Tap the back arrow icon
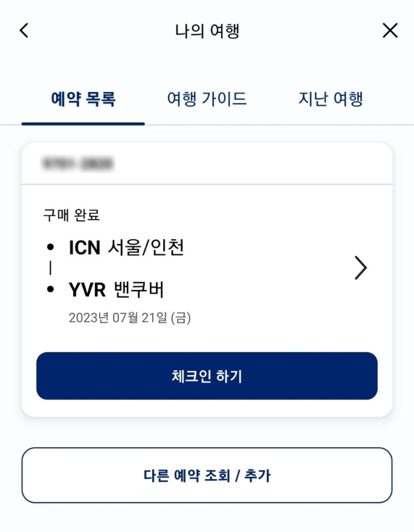Screen dimensions: 414x532 click(23, 31)
